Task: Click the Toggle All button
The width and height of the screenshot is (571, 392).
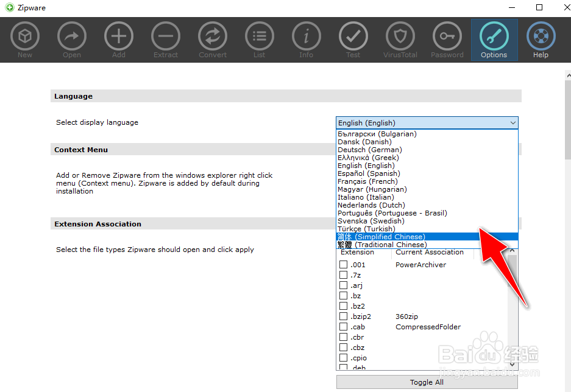Action: point(427,382)
